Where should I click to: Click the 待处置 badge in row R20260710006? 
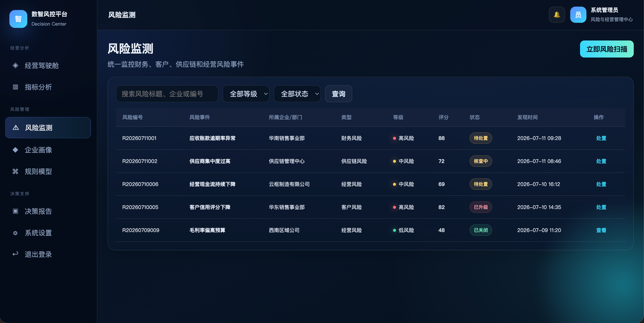(x=480, y=184)
